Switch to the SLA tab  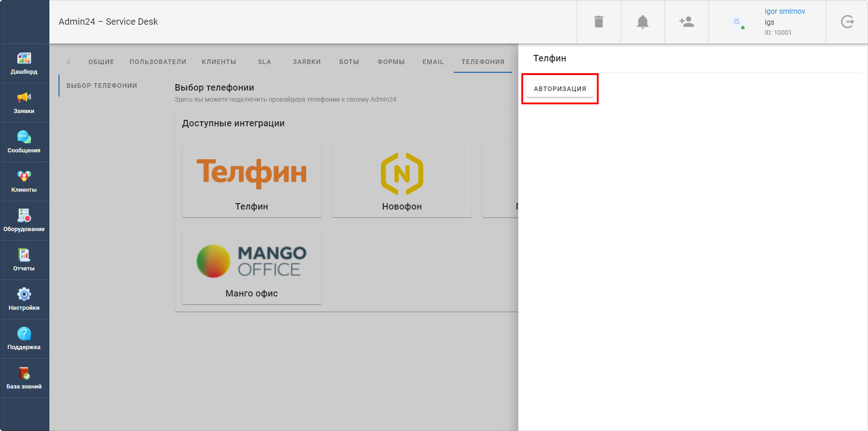264,62
